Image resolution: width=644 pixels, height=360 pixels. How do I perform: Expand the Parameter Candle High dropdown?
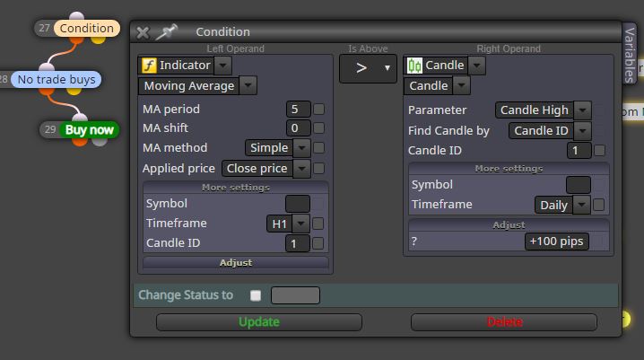(543, 110)
